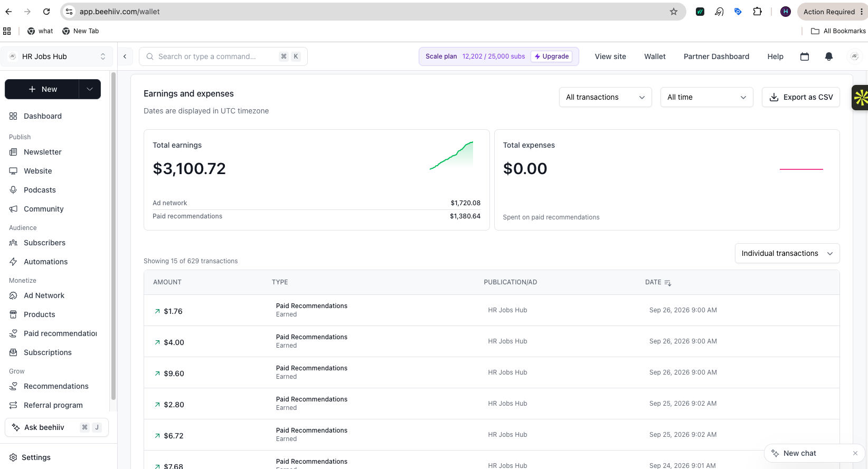Click the Ad network earnings value $1,720.08
Image resolution: width=868 pixels, height=469 pixels.
point(466,203)
